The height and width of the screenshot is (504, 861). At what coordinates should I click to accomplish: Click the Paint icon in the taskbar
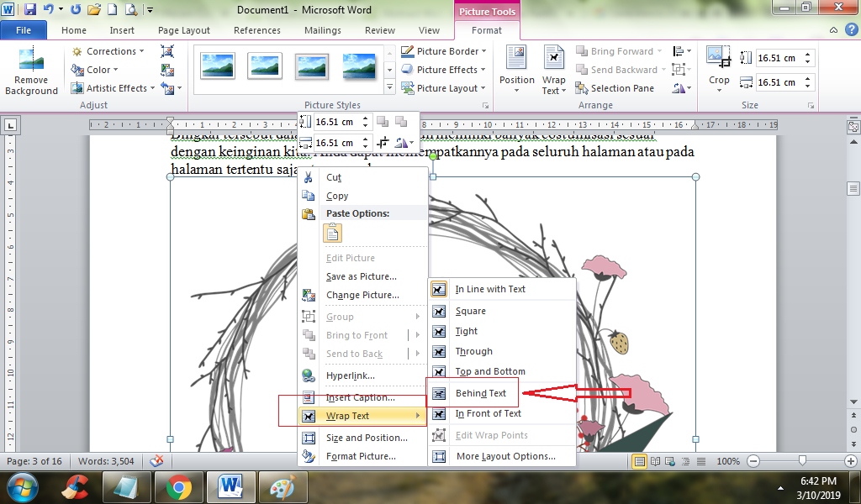click(x=283, y=487)
